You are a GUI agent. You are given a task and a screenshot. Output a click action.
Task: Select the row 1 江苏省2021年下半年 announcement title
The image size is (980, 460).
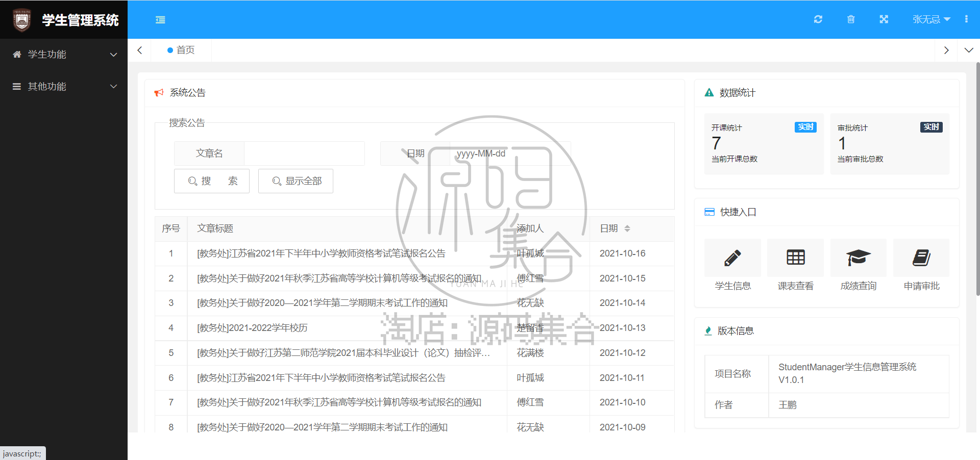tap(322, 253)
